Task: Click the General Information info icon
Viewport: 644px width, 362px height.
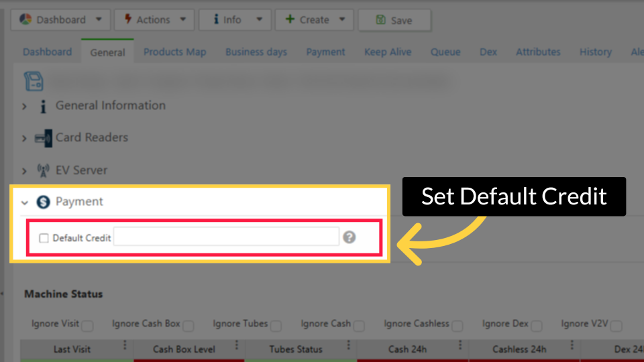Action: (x=43, y=107)
